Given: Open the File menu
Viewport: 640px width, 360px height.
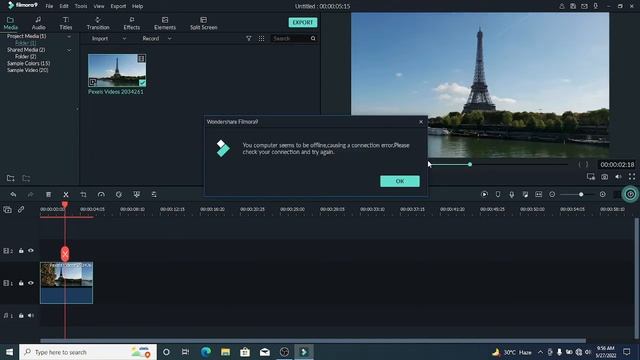Looking at the screenshot, I should (x=49, y=6).
